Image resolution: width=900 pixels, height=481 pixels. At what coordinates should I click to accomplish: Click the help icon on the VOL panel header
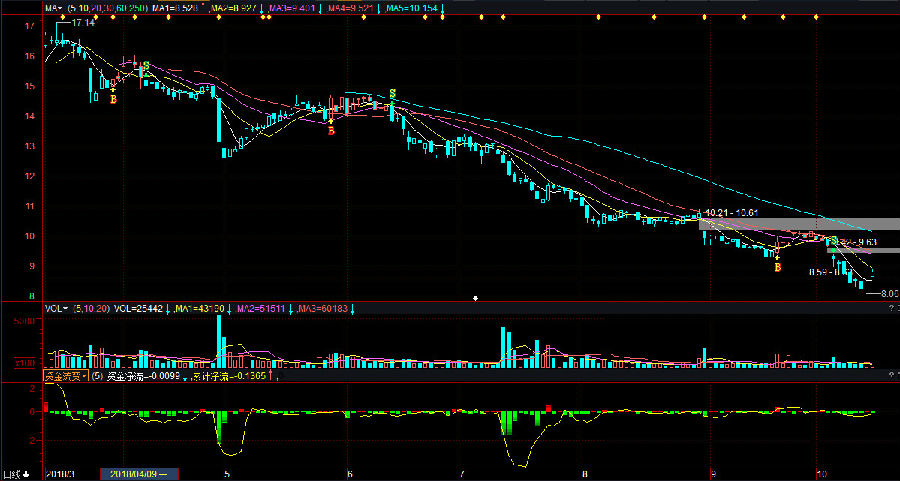[891, 310]
